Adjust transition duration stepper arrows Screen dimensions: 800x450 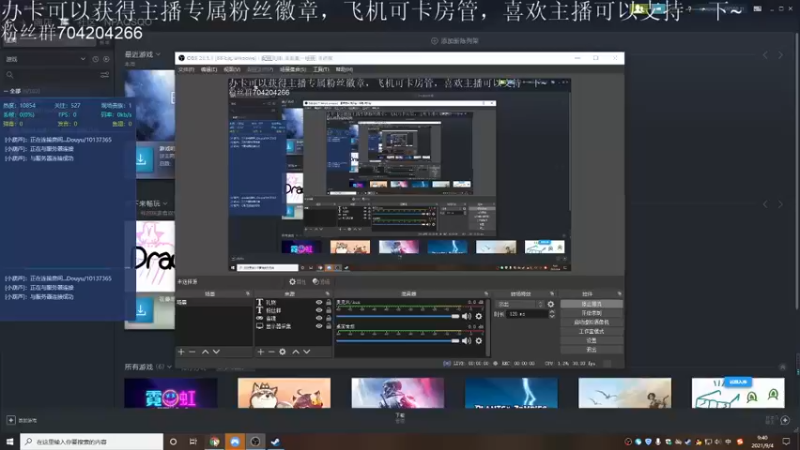(x=552, y=314)
